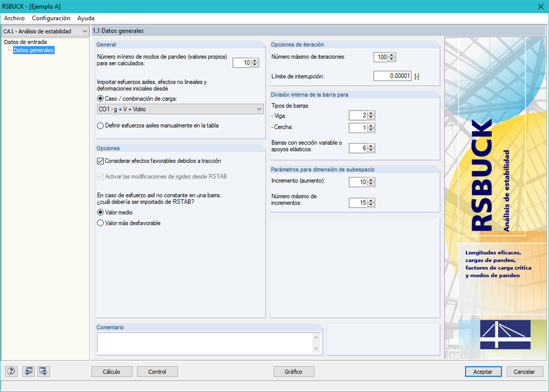The width and height of the screenshot is (549, 392).
Task: Click Comentario scrollbar down arrow
Action: pos(316,348)
